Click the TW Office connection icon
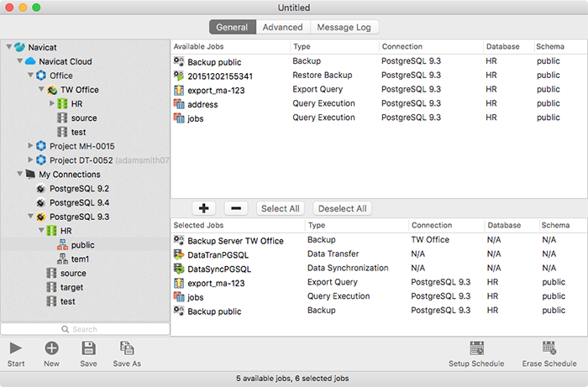The height and width of the screenshot is (387, 588). tap(52, 90)
